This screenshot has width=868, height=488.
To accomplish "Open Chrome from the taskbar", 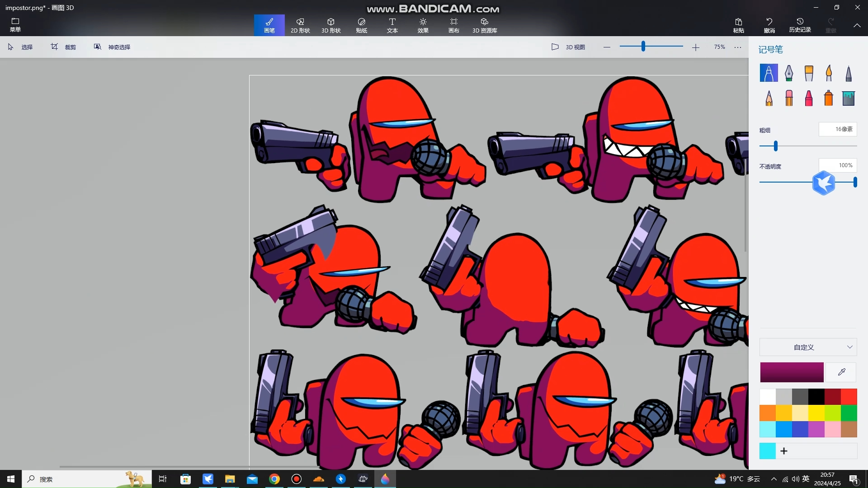I will click(x=274, y=479).
